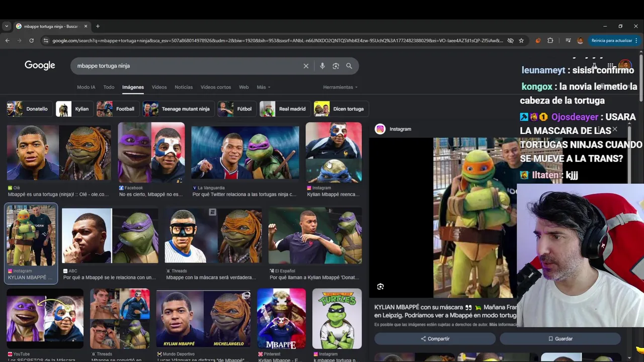The height and width of the screenshot is (362, 644).
Task: Switch to the Modo IA tab
Action: click(x=86, y=87)
